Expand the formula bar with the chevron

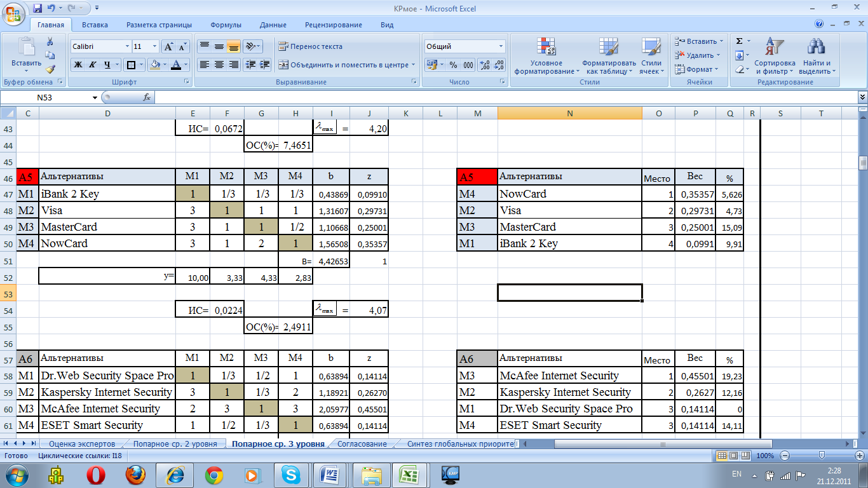click(862, 97)
